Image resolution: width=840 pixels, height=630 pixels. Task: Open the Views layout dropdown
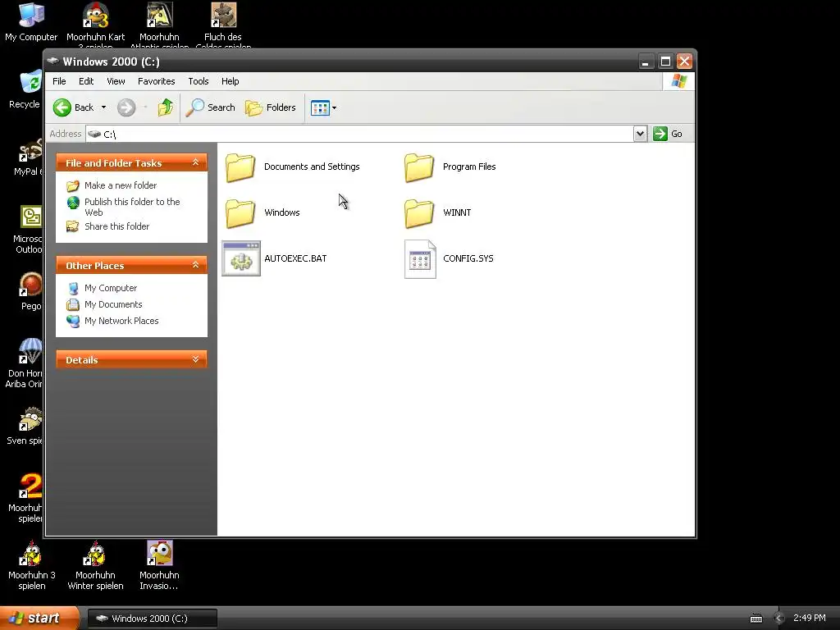click(x=323, y=107)
